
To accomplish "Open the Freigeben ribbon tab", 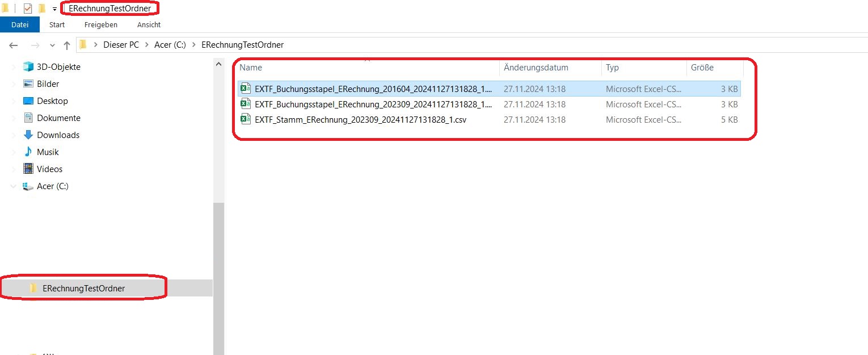I will point(100,25).
